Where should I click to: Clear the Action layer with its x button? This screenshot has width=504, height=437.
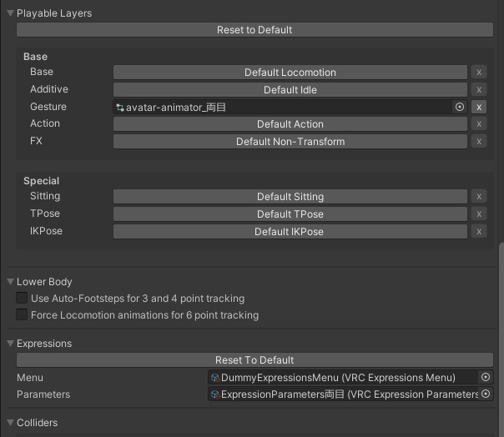[x=479, y=124]
